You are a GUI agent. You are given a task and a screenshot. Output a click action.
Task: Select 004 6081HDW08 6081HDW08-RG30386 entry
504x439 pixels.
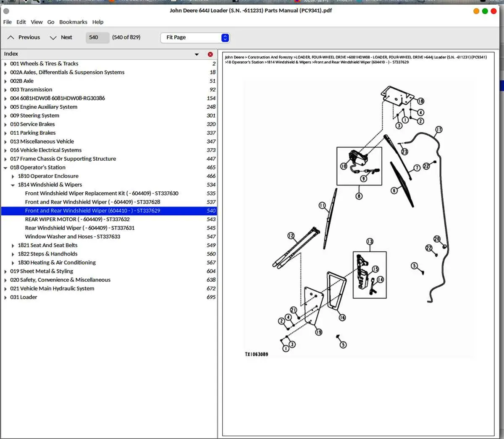(x=58, y=98)
